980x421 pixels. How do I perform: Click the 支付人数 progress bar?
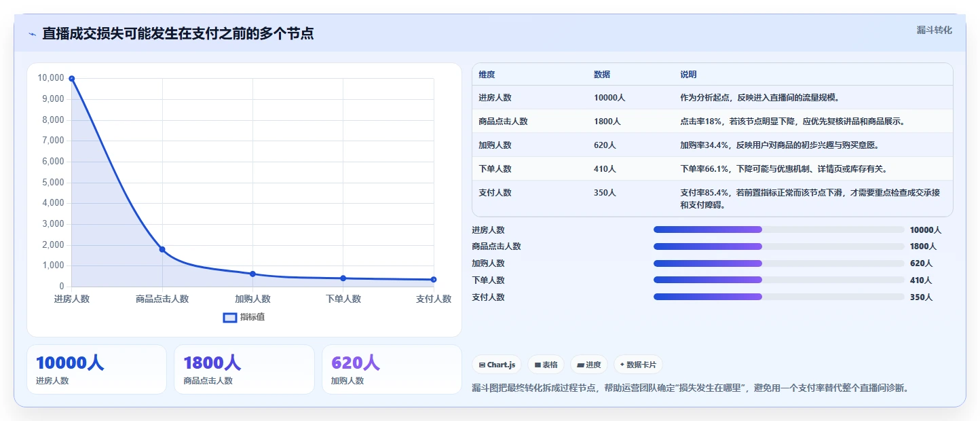pyautogui.click(x=779, y=297)
